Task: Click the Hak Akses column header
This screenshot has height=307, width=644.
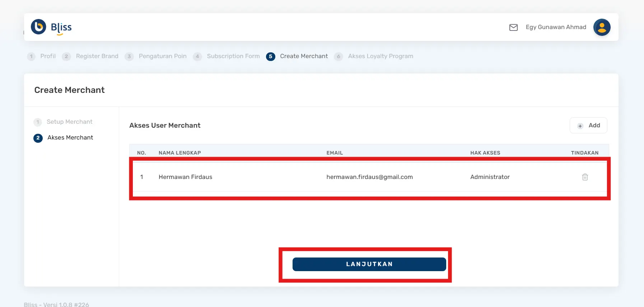Action: [x=485, y=153]
